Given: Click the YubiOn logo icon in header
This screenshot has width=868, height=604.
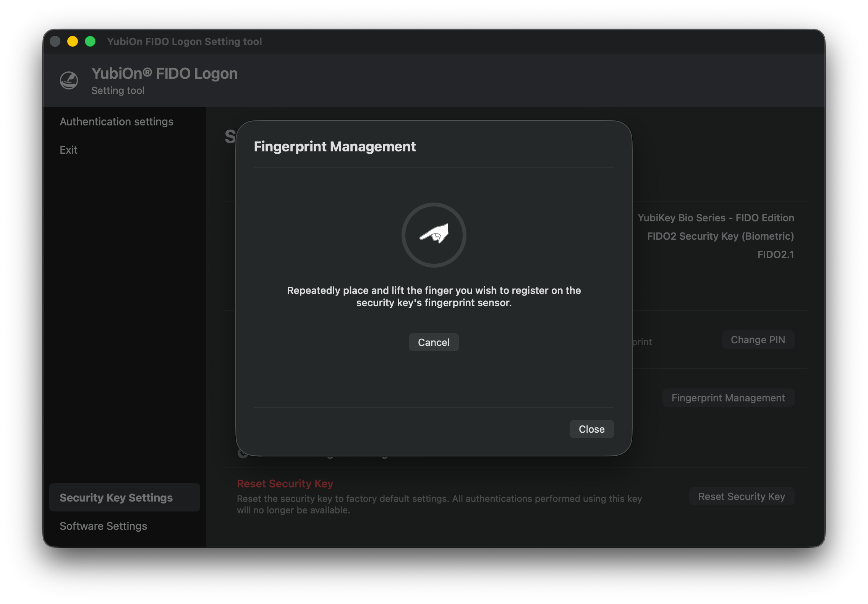Looking at the screenshot, I should 69,80.
